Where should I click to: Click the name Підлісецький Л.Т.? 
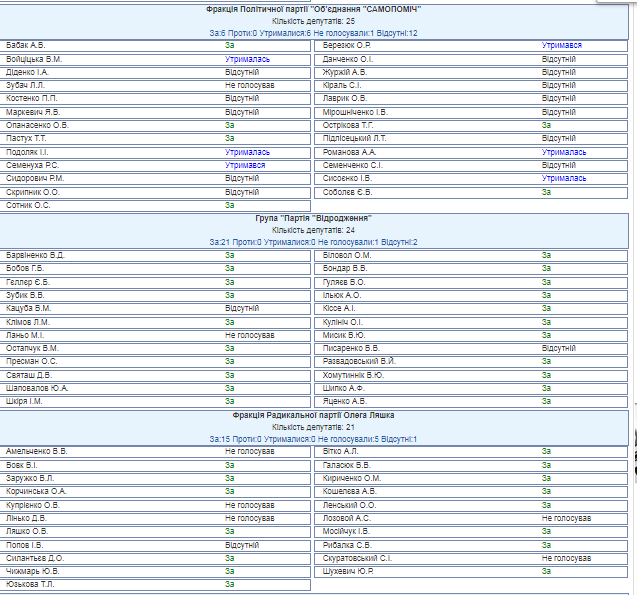(354, 138)
